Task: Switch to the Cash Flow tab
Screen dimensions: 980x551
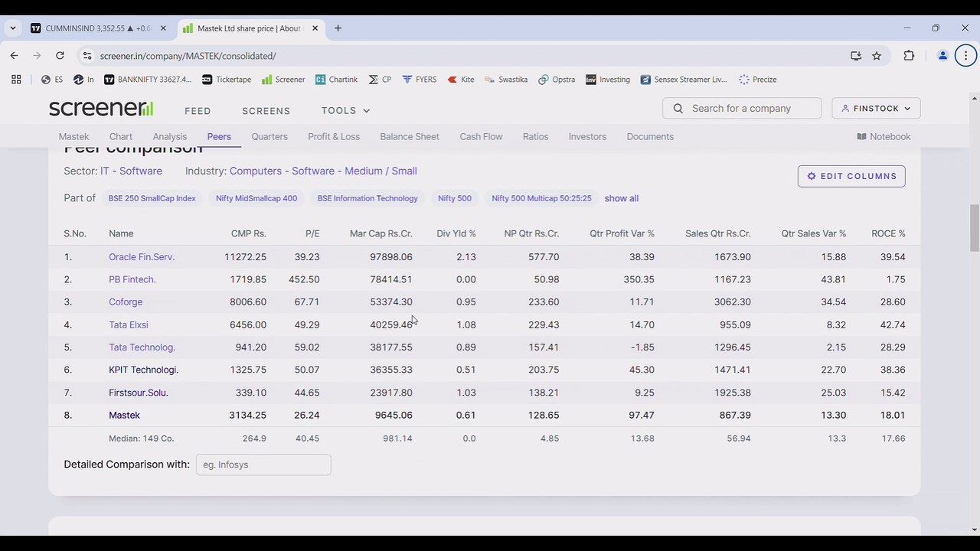Action: [x=481, y=136]
